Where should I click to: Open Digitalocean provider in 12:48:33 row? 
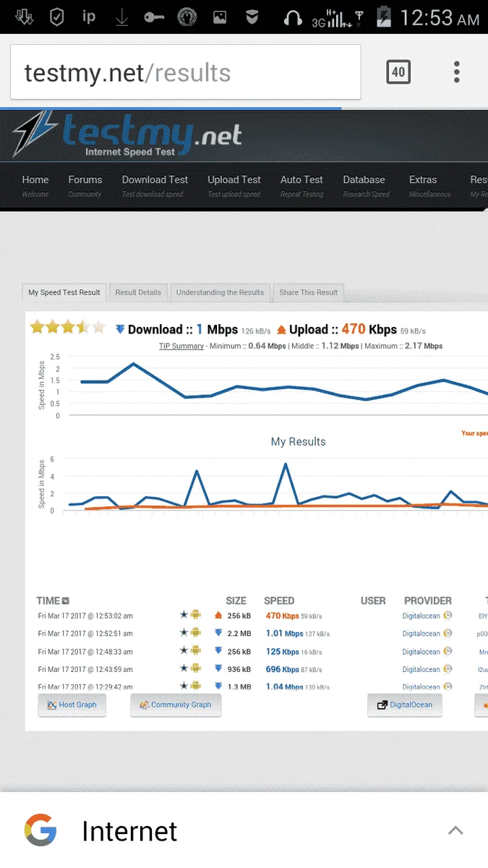click(421, 652)
